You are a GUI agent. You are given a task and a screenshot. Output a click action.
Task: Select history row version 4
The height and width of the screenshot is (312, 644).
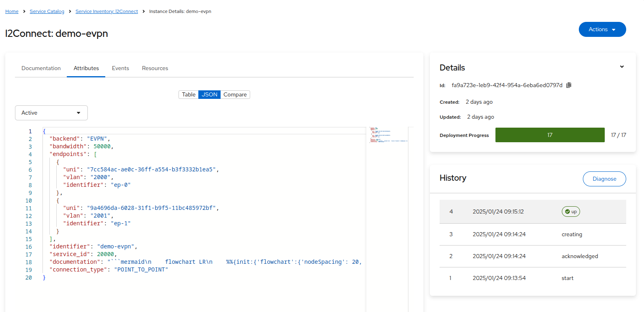533,212
